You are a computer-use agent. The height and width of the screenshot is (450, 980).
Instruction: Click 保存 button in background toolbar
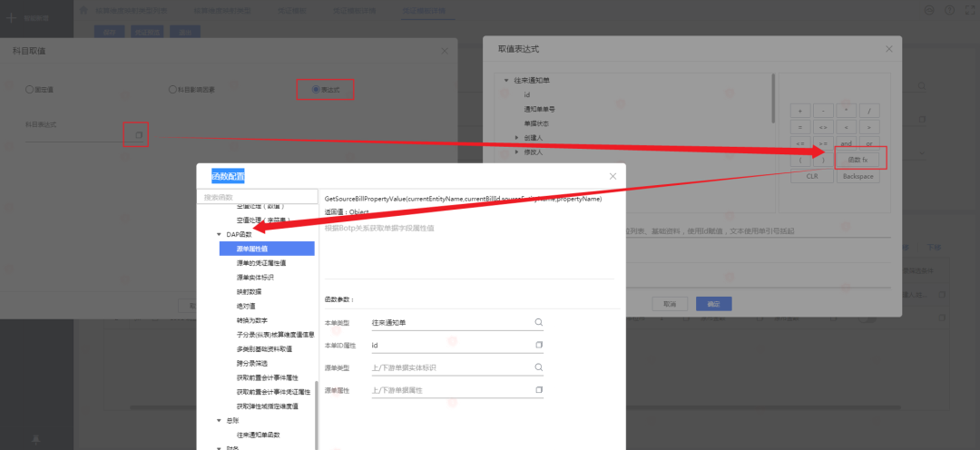click(x=110, y=32)
